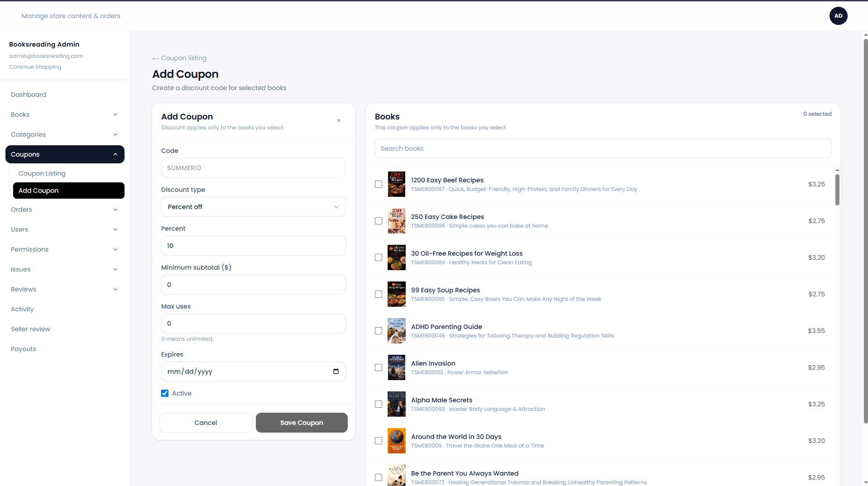Tick the 250 Easy Cake Recipes checkbox
The height and width of the screenshot is (486, 868).
coord(379,221)
